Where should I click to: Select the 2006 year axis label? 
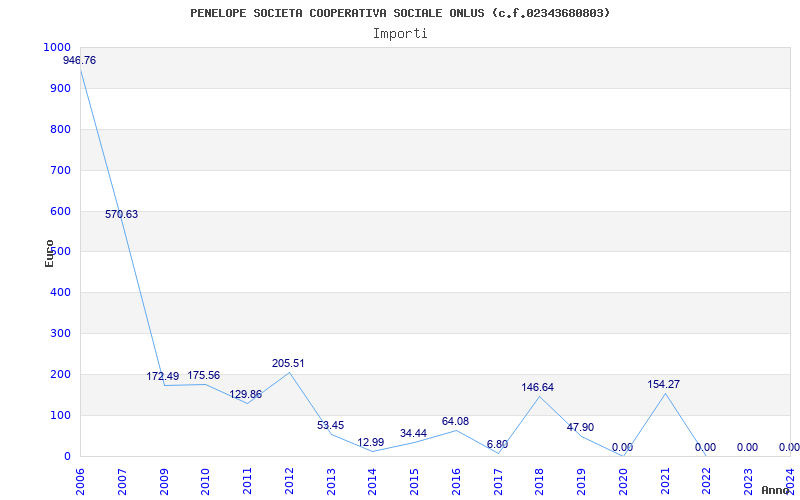point(81,478)
